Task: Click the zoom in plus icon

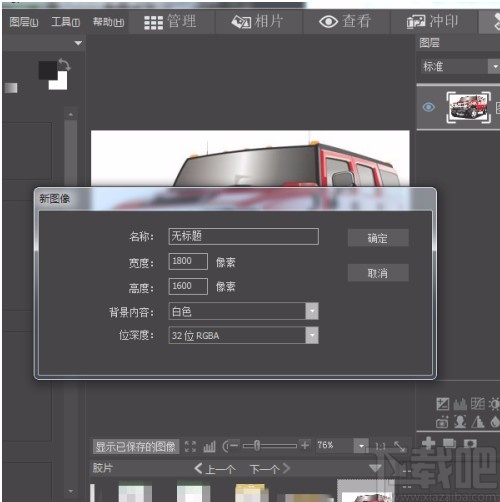Action: tap(305, 445)
